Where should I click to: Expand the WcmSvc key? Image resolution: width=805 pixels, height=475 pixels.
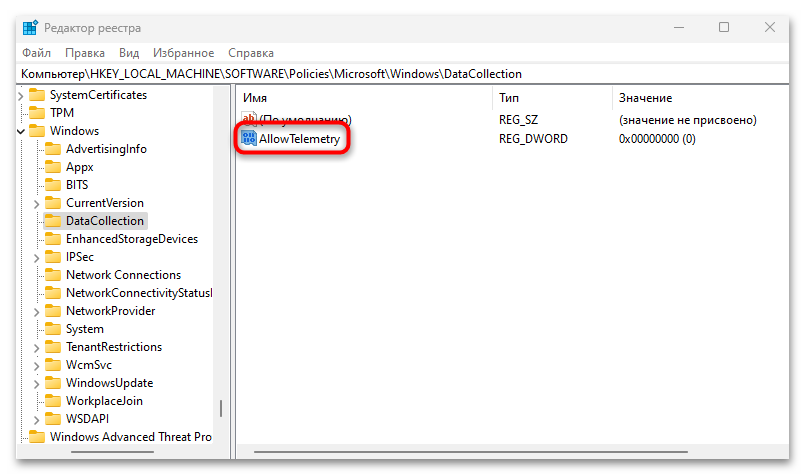pos(36,366)
